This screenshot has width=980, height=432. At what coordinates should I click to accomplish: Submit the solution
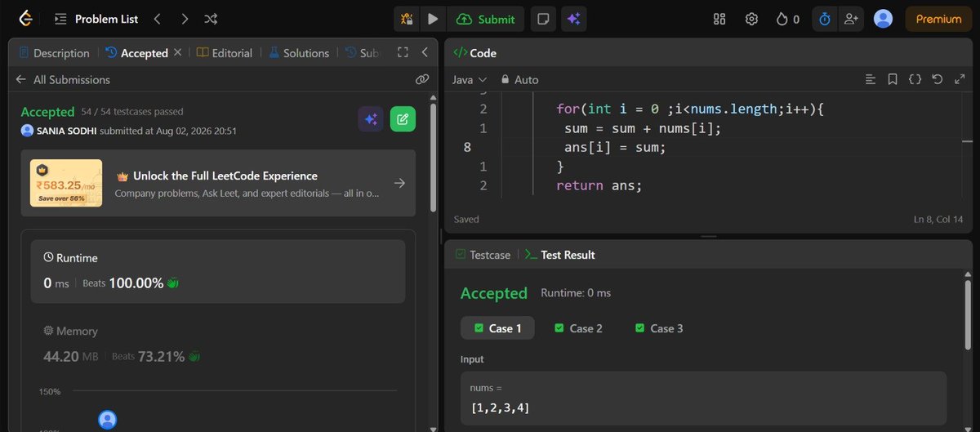pyautogui.click(x=485, y=19)
